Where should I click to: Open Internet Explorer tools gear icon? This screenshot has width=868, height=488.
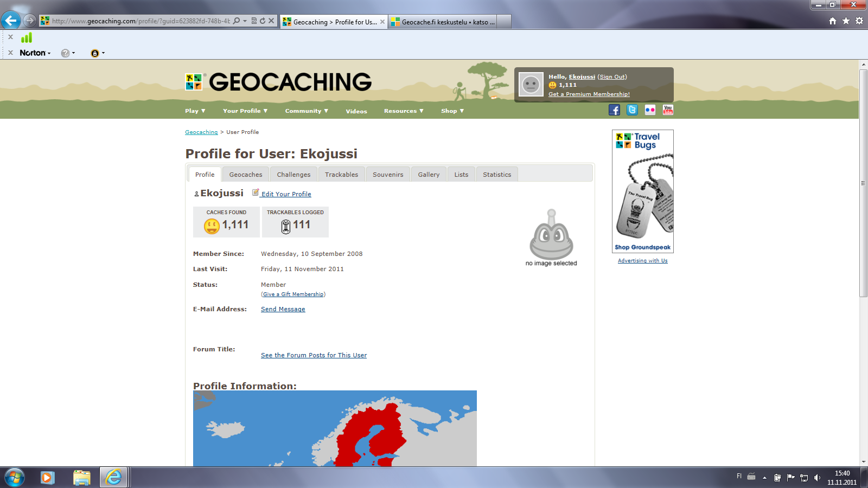click(x=859, y=21)
